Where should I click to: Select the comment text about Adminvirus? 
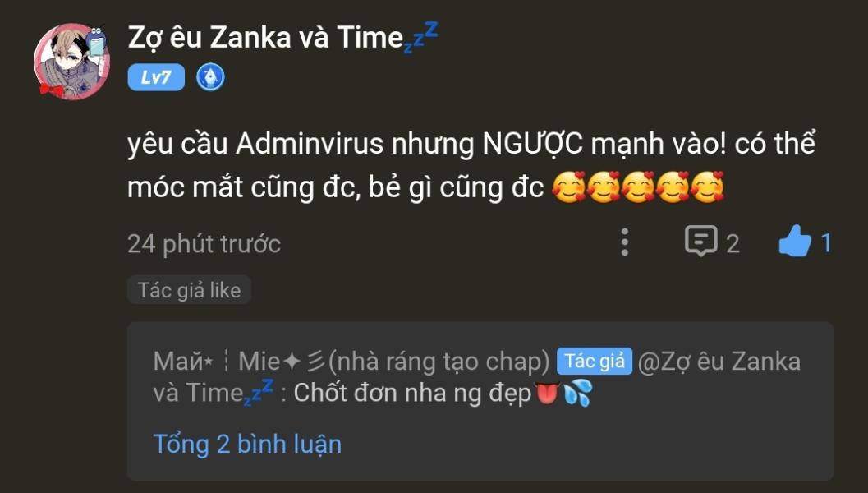point(471,166)
